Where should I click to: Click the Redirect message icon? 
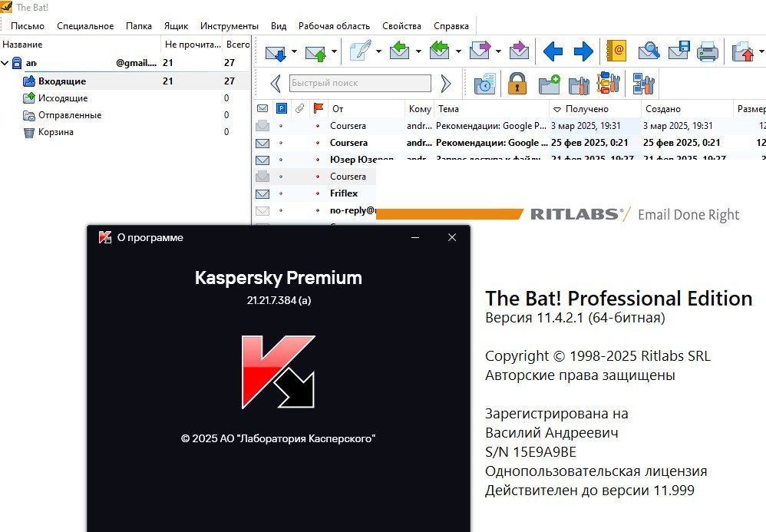[519, 51]
